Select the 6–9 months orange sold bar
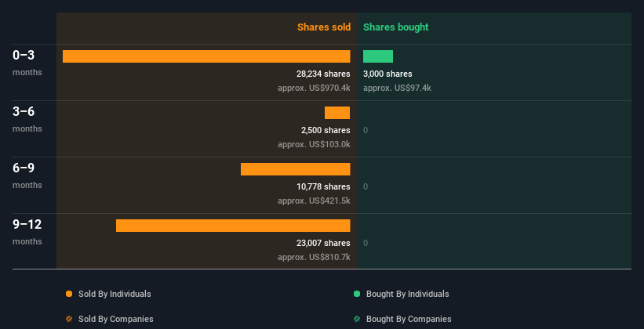Image resolution: width=644 pixels, height=329 pixels. click(295, 169)
